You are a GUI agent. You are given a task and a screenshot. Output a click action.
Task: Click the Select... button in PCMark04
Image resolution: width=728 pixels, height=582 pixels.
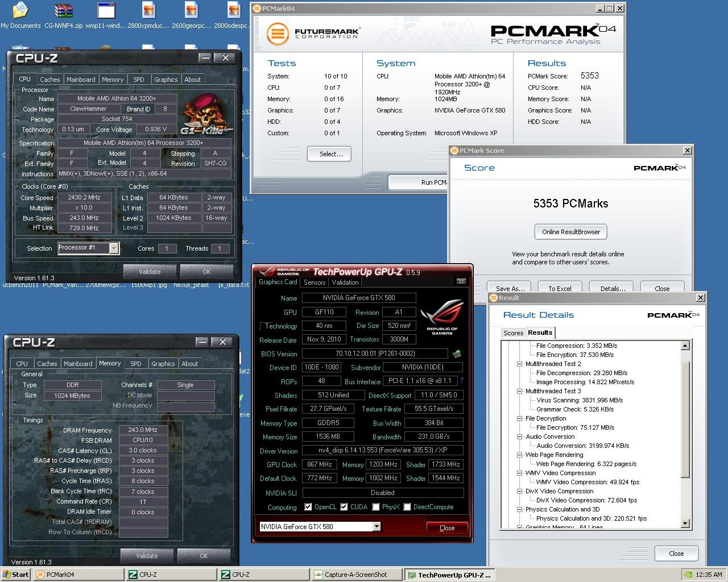tap(329, 154)
